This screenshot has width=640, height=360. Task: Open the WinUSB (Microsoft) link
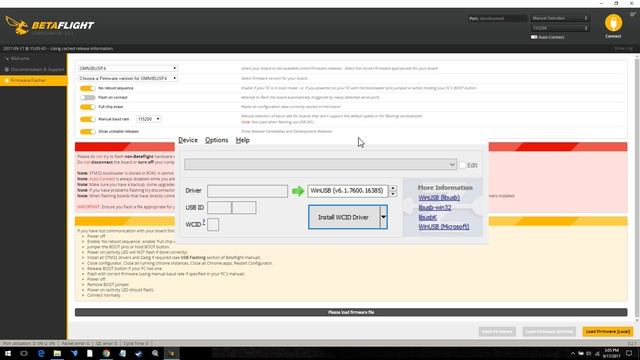(444, 227)
